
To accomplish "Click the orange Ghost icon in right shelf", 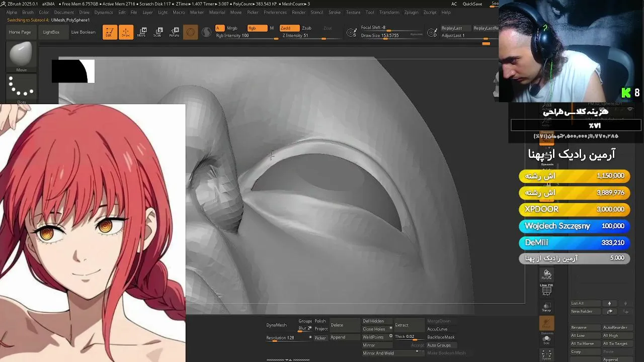I will pyautogui.click(x=546, y=323).
